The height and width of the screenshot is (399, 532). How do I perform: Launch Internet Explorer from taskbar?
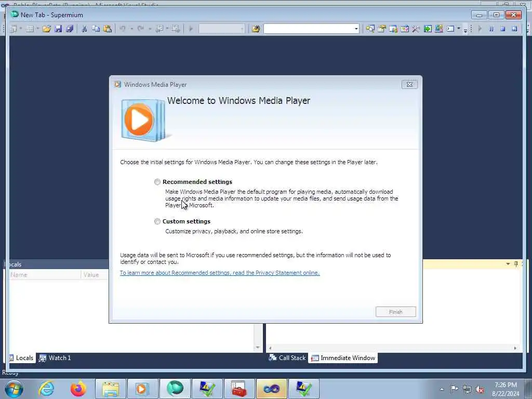[x=46, y=389]
